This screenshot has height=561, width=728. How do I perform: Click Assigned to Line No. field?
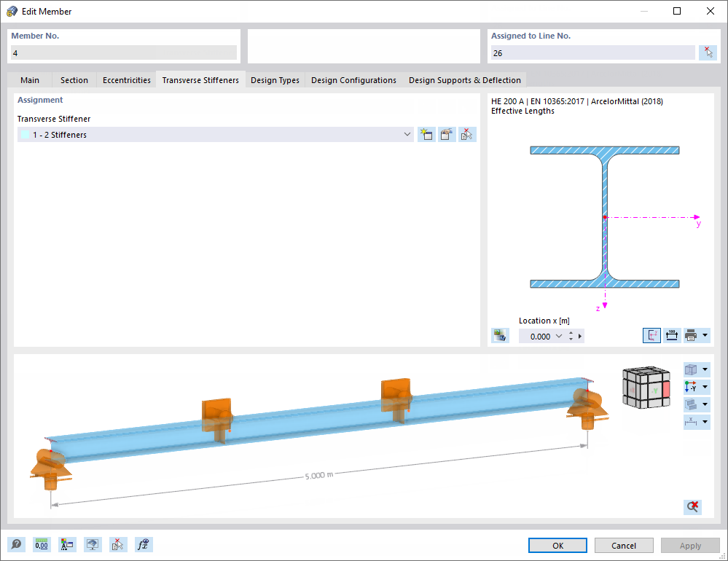[593, 53]
